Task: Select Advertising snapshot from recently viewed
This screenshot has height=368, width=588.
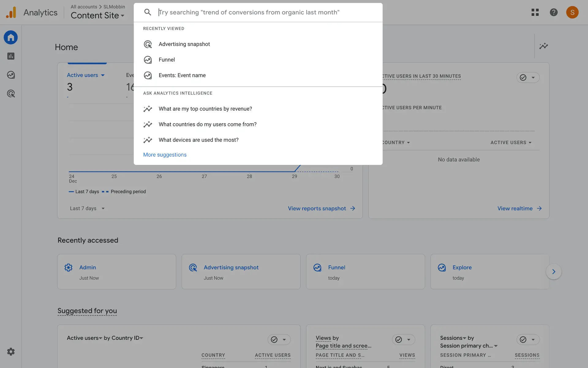Action: coord(184,44)
